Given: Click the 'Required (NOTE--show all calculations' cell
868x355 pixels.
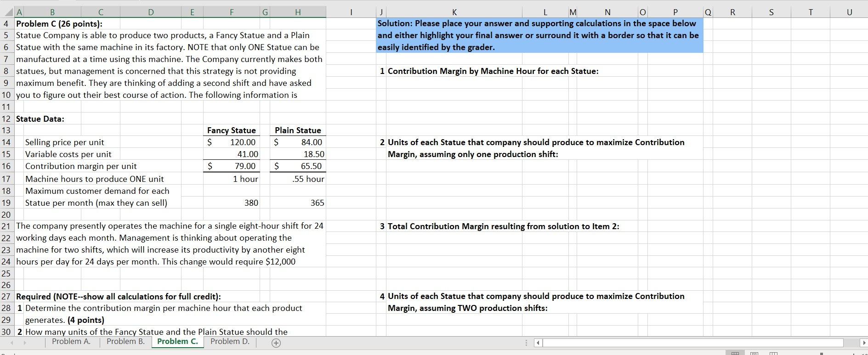Looking at the screenshot, I should coord(119,297).
